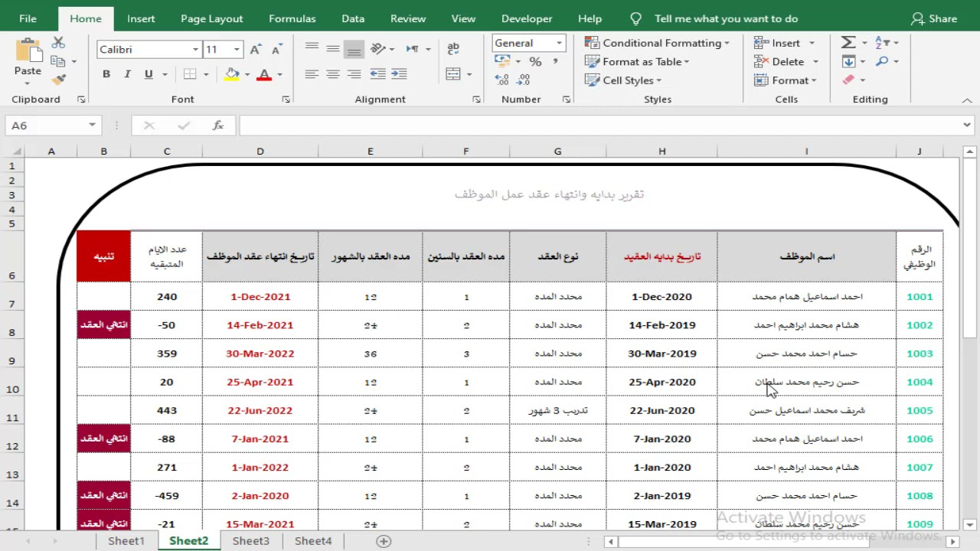Add a new sheet with plus button

(x=384, y=541)
